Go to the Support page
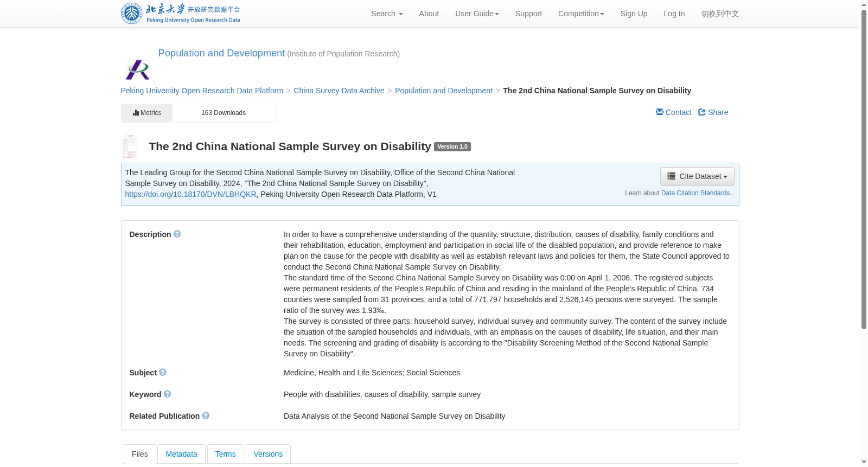The width and height of the screenshot is (868, 467). pyautogui.click(x=528, y=14)
